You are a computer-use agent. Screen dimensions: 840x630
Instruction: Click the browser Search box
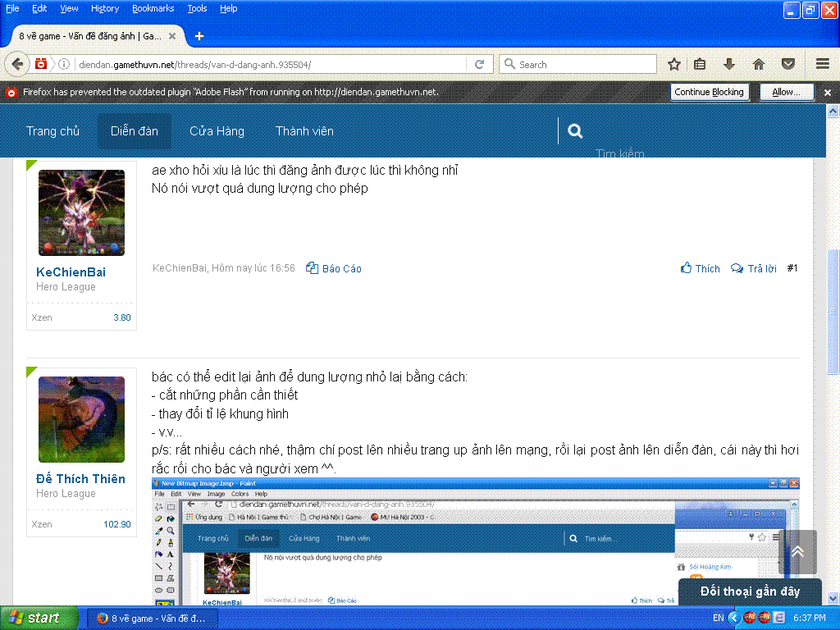577,64
